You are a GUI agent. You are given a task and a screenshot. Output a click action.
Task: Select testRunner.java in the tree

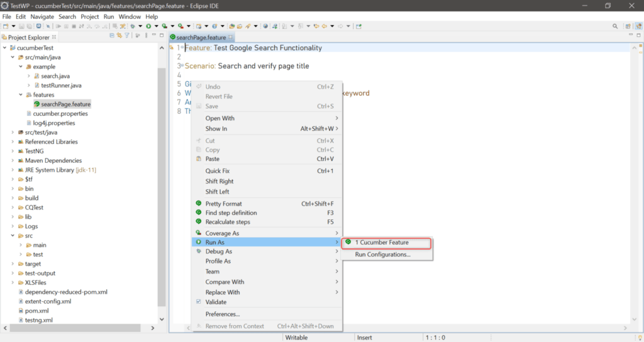[61, 85]
